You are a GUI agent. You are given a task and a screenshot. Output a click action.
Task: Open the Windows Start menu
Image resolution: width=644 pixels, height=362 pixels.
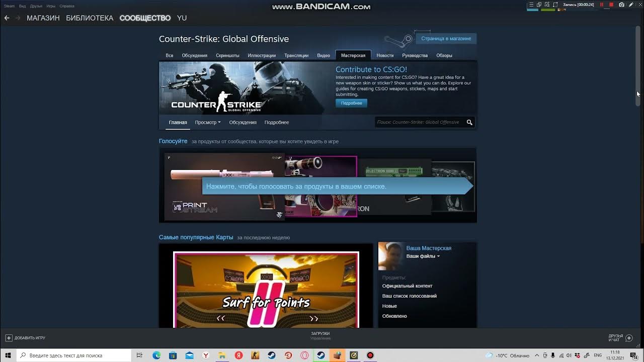(x=8, y=355)
